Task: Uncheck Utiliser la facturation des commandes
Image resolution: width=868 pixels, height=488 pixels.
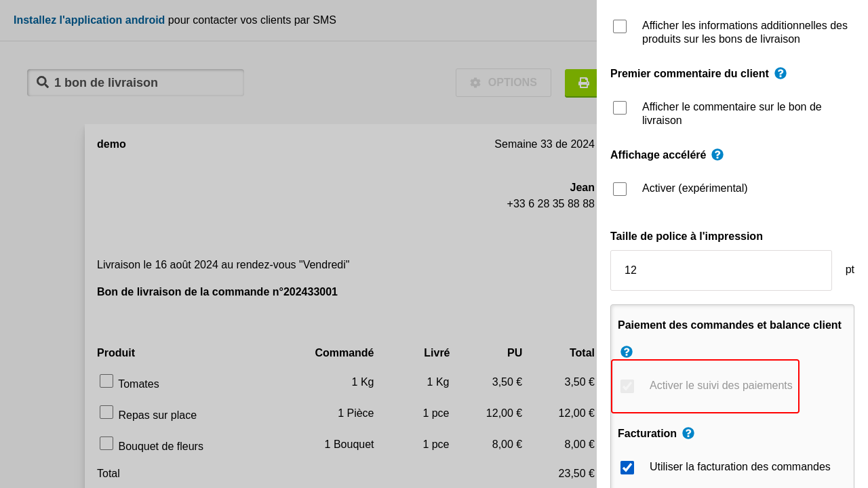Action: [x=627, y=468]
